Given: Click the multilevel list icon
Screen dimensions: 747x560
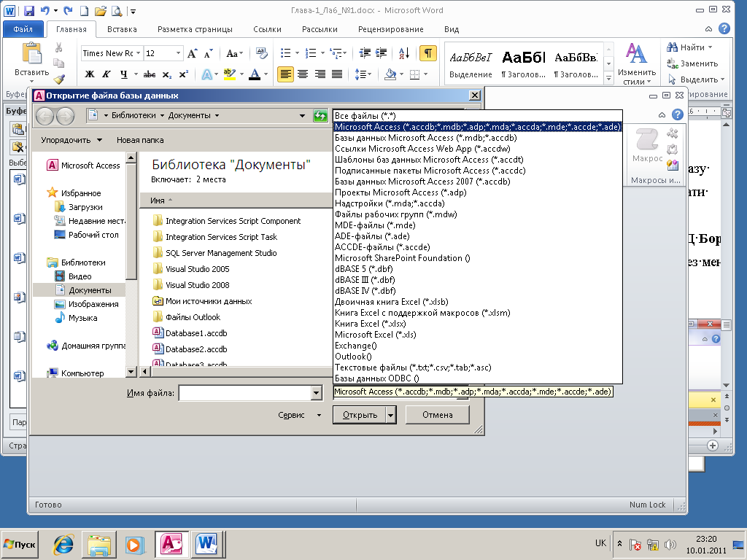Looking at the screenshot, I should tap(336, 52).
